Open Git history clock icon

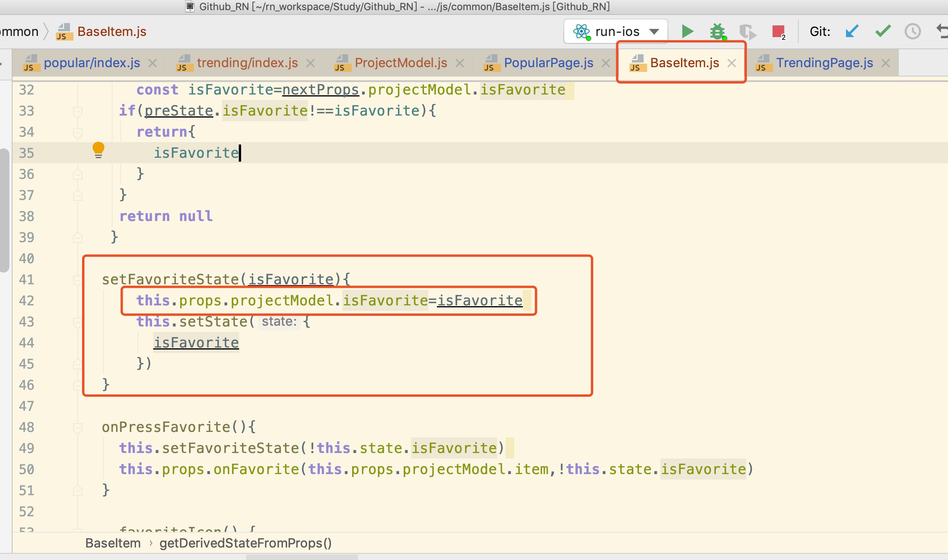tap(913, 31)
